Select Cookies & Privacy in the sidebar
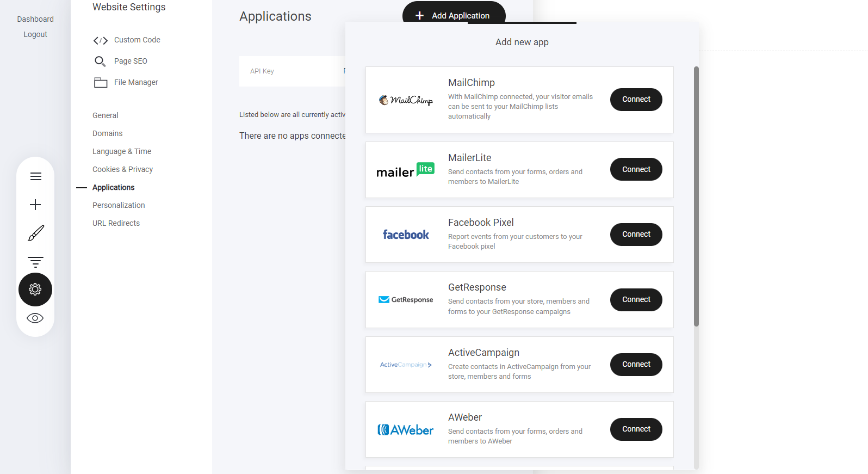Viewport: 868px width, 474px height. click(122, 169)
